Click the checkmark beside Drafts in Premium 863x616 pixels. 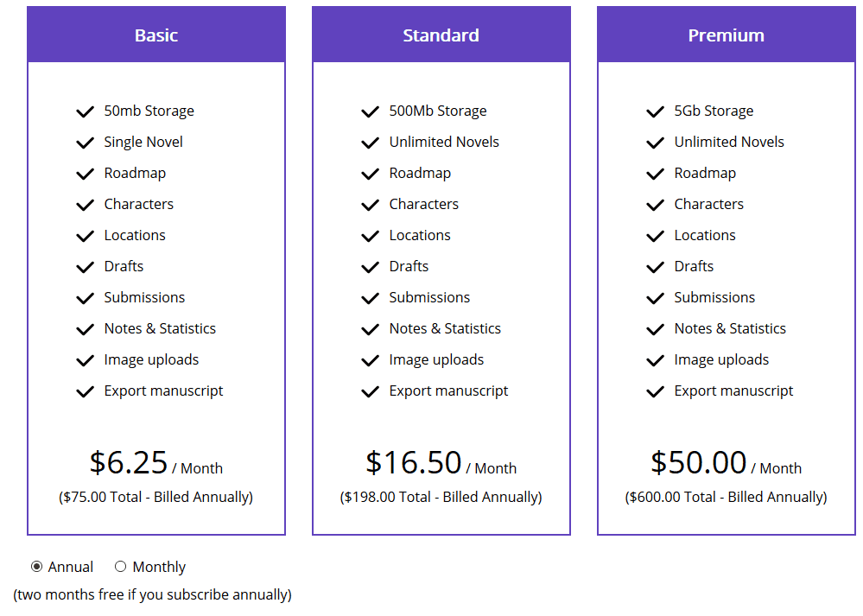click(x=655, y=266)
